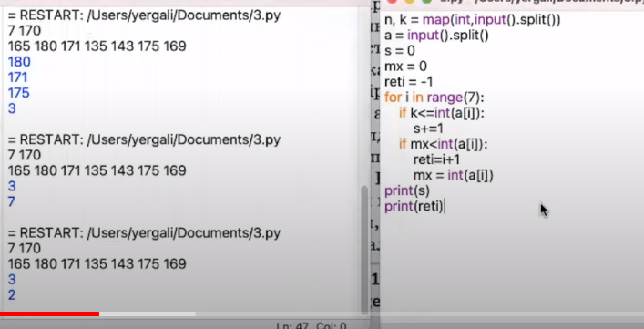Click the red close button of editor window
644x329 pixels.
coord(392,1)
